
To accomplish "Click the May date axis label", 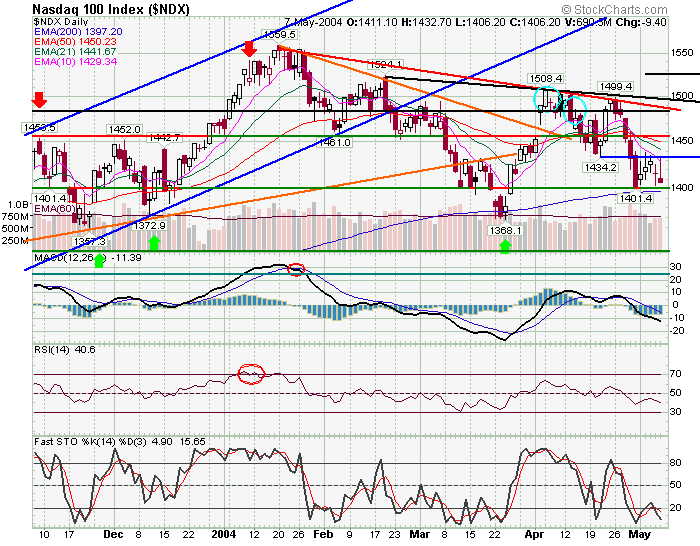I will coord(639,534).
